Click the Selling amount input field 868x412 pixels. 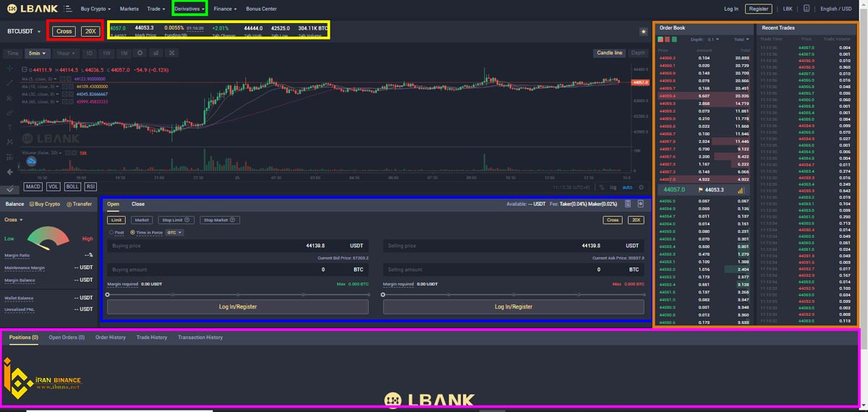pos(514,270)
